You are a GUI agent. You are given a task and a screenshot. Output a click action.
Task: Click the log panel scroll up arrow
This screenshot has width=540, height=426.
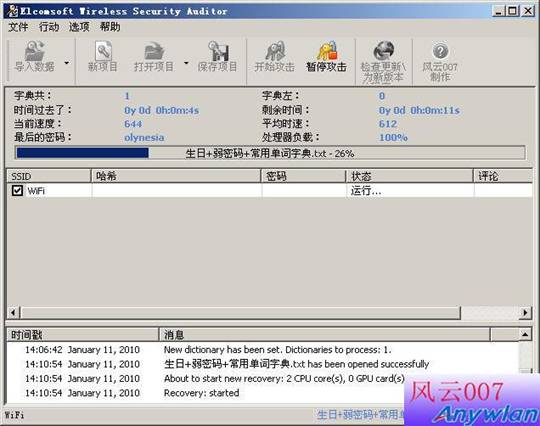[x=525, y=334]
